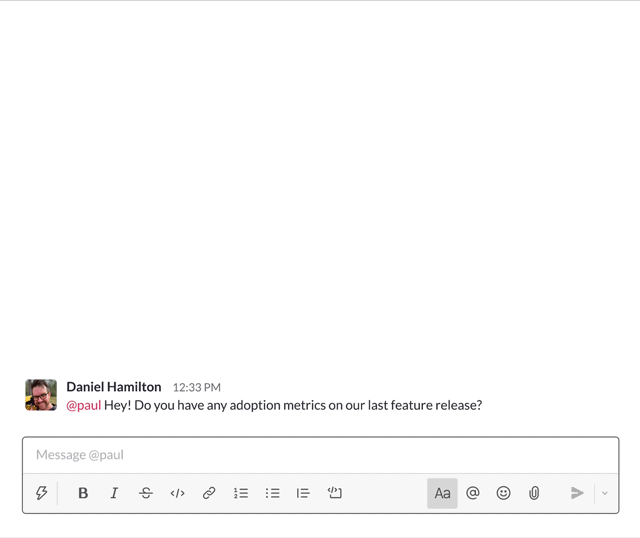Hide formatting toolbar with Aa button
Image resolution: width=640 pixels, height=538 pixels.
point(442,493)
